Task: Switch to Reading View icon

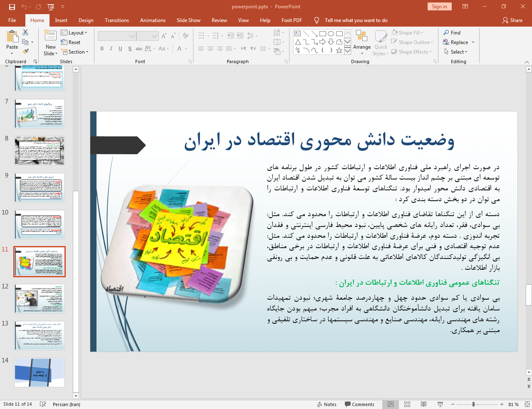Action: [423, 404]
